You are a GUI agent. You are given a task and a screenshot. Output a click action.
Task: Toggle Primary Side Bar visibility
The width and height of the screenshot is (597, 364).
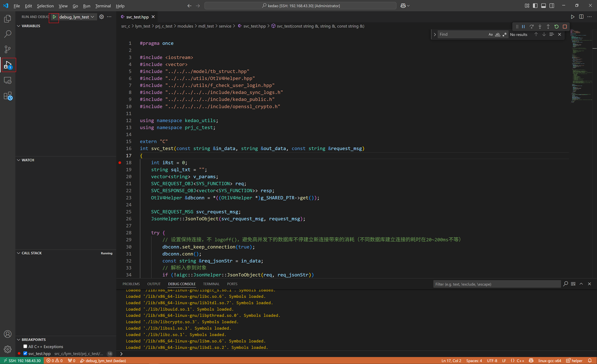(535, 6)
